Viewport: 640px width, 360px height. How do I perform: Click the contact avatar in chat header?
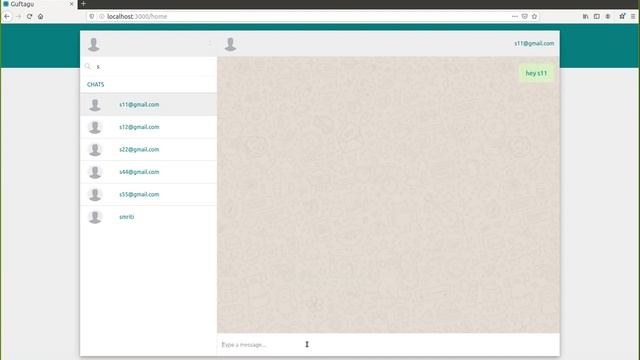coord(230,44)
